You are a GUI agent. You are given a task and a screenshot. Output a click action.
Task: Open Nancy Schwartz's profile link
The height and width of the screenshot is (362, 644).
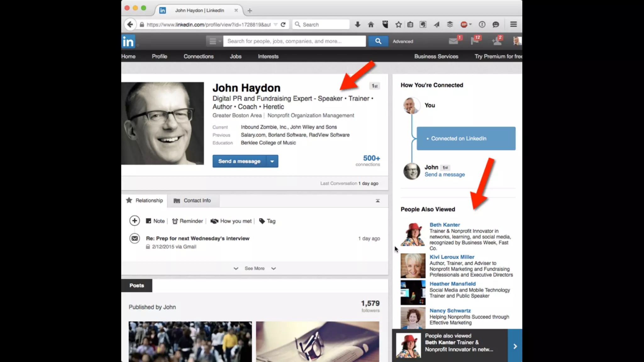tap(450, 310)
